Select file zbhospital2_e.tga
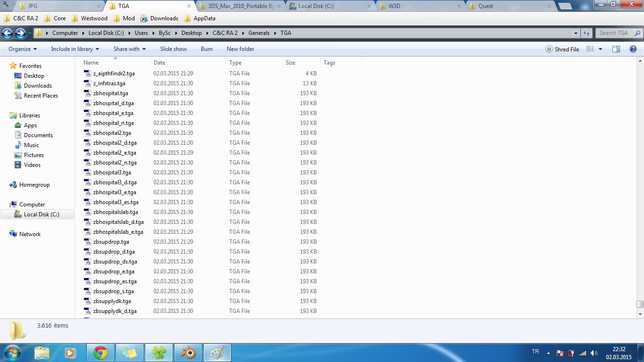This screenshot has height=362, width=644. 115,153
